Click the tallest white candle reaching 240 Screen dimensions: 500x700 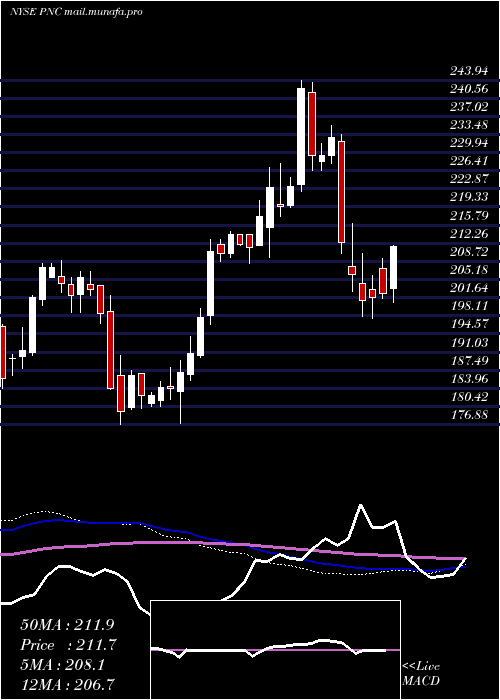(301, 136)
